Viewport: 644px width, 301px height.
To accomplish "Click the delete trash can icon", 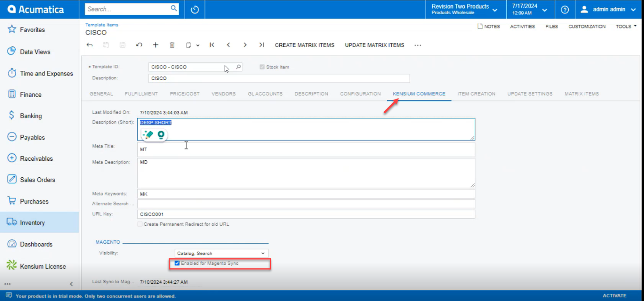I will [172, 45].
